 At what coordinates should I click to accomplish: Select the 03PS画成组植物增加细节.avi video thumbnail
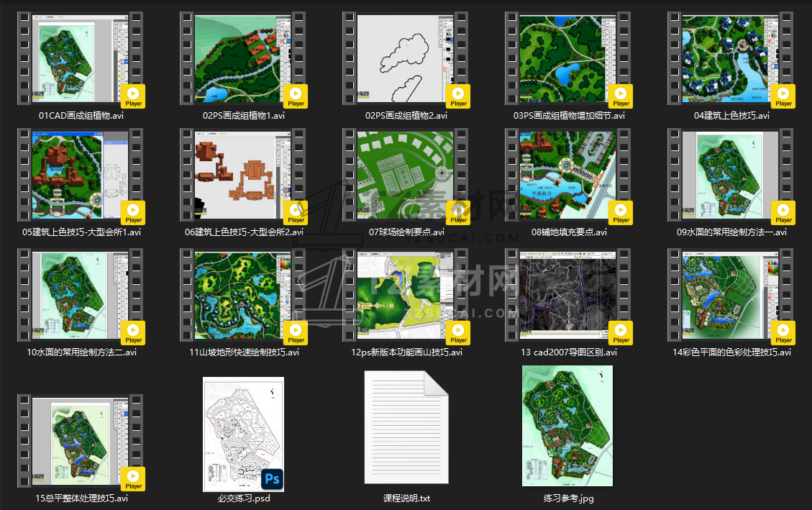click(x=568, y=58)
